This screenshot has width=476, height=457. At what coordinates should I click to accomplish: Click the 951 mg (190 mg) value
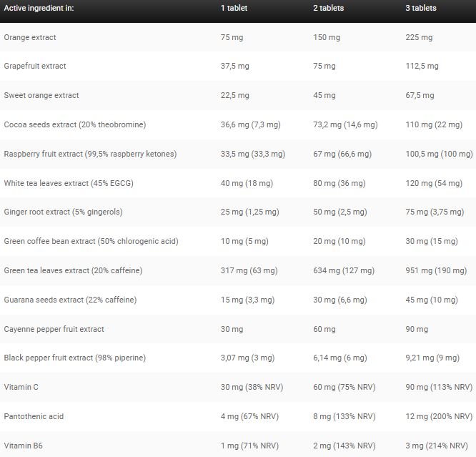pos(436,270)
